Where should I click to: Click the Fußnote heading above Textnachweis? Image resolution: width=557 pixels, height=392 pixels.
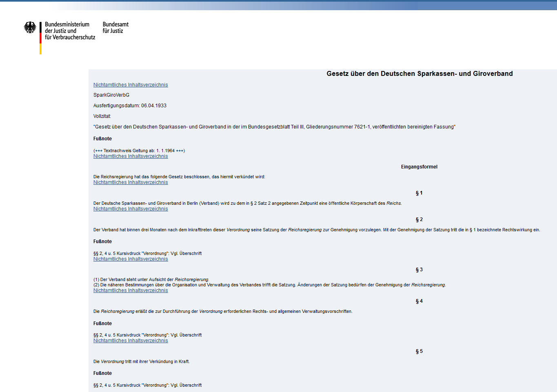tap(102, 139)
